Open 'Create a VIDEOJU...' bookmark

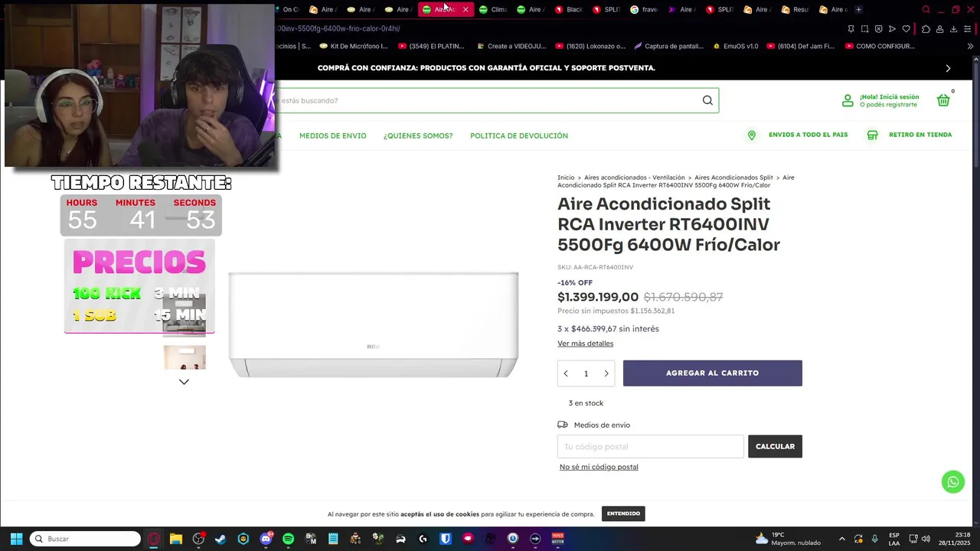[510, 46]
